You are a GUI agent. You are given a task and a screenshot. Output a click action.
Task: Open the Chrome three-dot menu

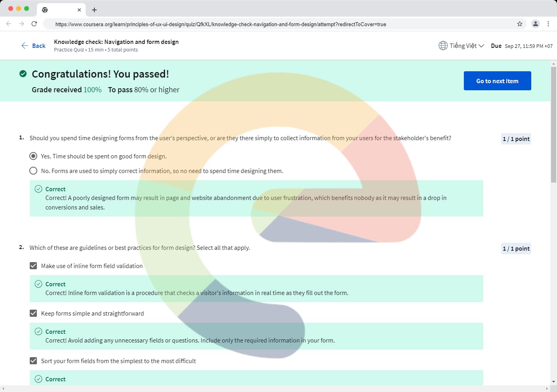[x=548, y=24]
